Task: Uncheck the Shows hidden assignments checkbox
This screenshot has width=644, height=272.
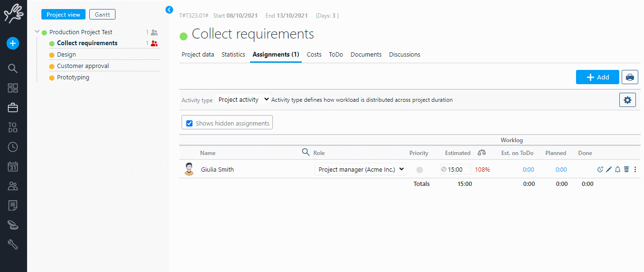Action: (190, 123)
